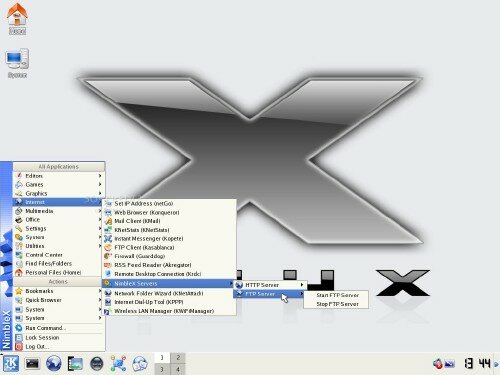Expand the Bookmarks submenu arrow
Image resolution: width=500 pixels, height=375 pixels.
pos(100,291)
